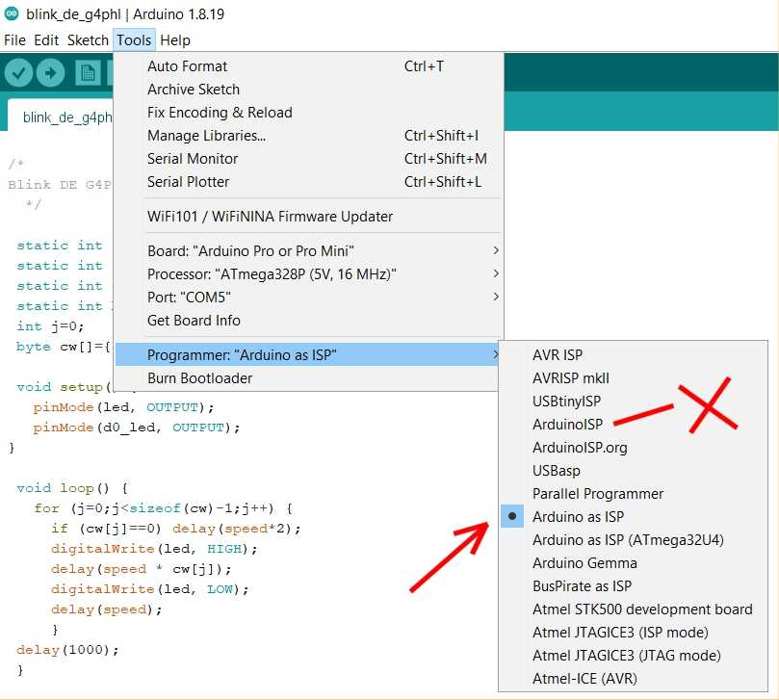Click the Verify checkmark toolbar button
The image size is (779, 700).
19,72
